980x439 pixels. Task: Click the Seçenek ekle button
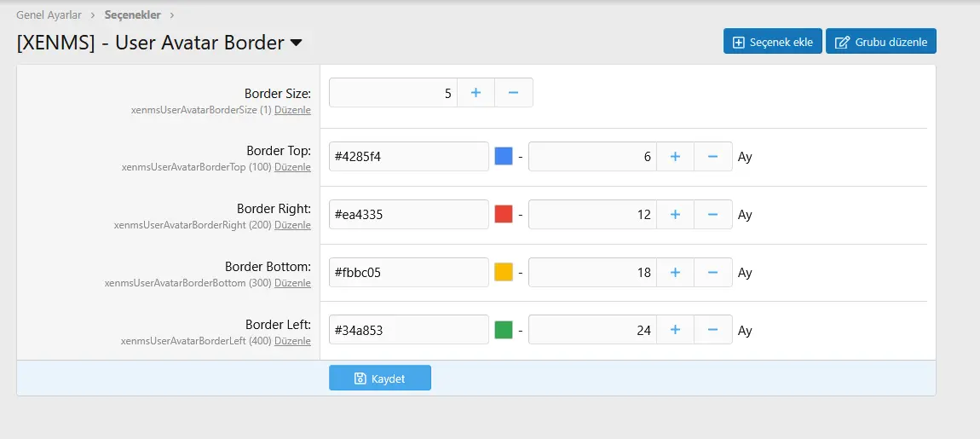point(773,41)
